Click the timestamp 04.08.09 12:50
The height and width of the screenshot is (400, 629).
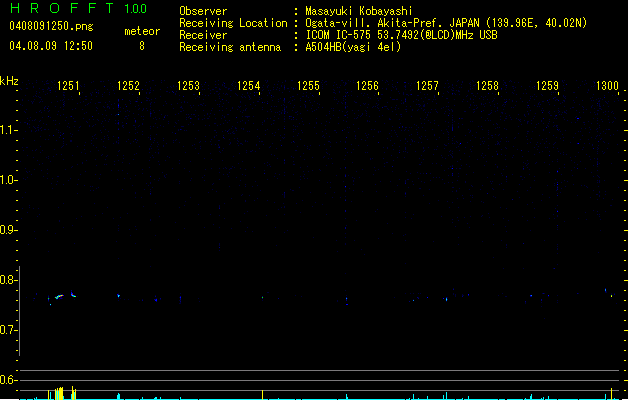(51, 46)
